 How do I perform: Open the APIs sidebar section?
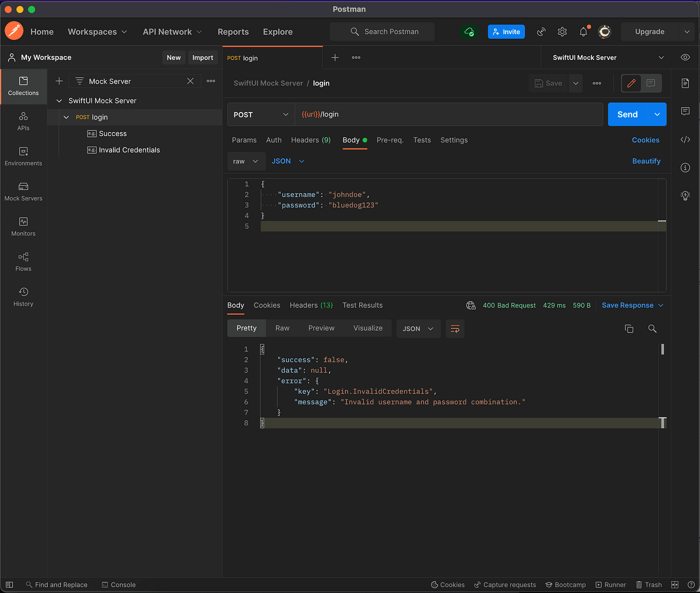(x=23, y=121)
